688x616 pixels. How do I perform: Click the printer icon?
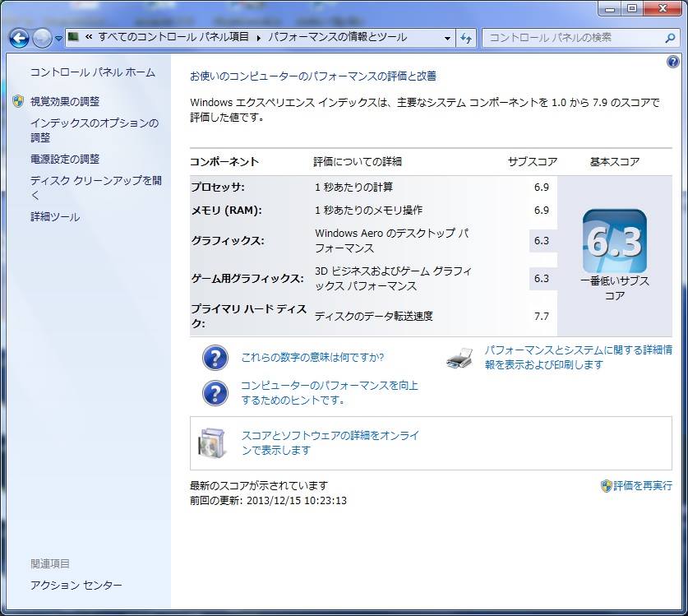[x=459, y=358]
